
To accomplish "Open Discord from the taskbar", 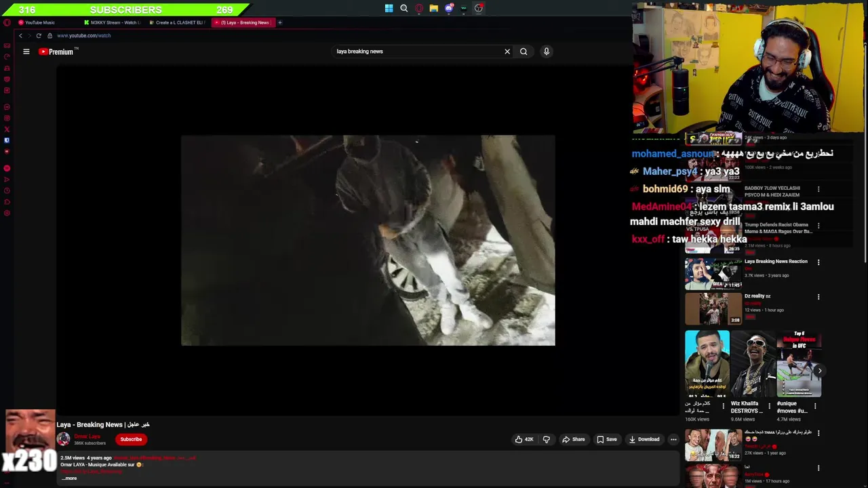I will click(x=449, y=8).
